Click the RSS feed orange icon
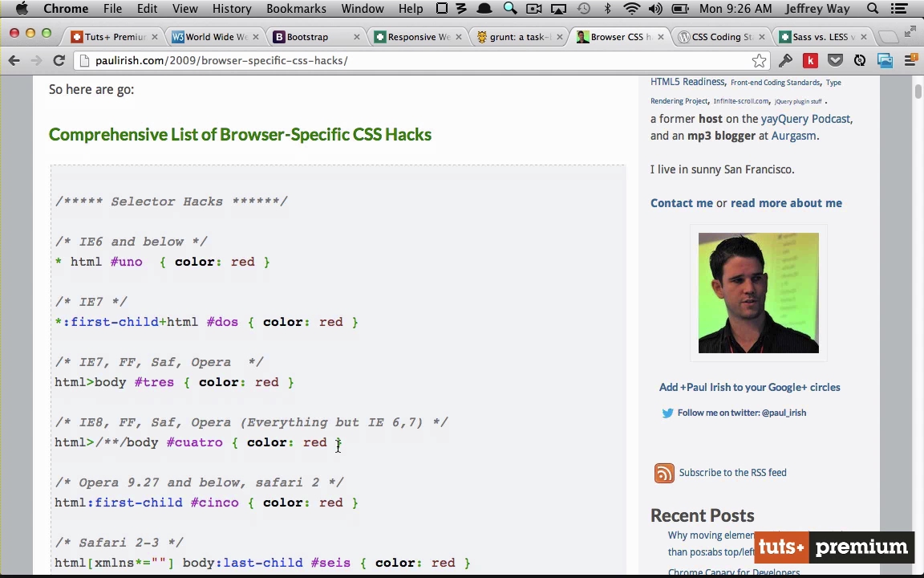The image size is (924, 578). pos(664,473)
